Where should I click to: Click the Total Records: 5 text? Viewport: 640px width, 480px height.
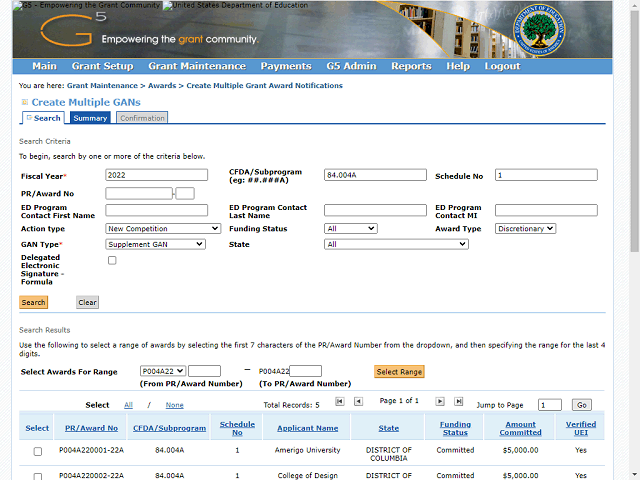pyautogui.click(x=291, y=405)
